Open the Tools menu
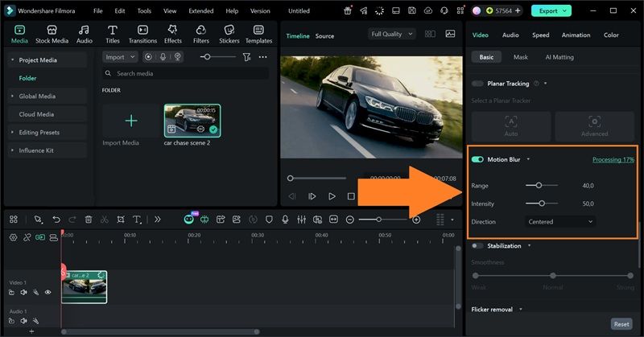 click(x=144, y=11)
